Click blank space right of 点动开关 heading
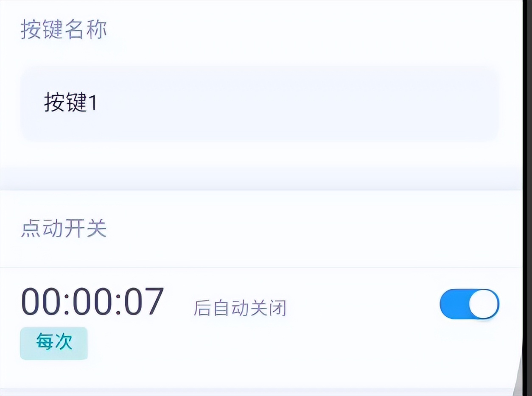Screen dimensions: 532x396 point(297,229)
